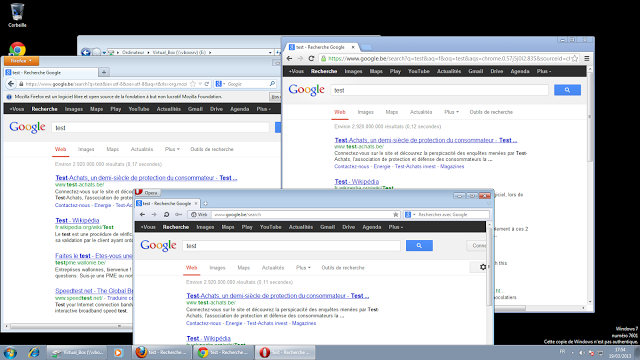Open Actualités tab in Firefox results
Viewport: 640px width, 360px height.
(x=142, y=149)
